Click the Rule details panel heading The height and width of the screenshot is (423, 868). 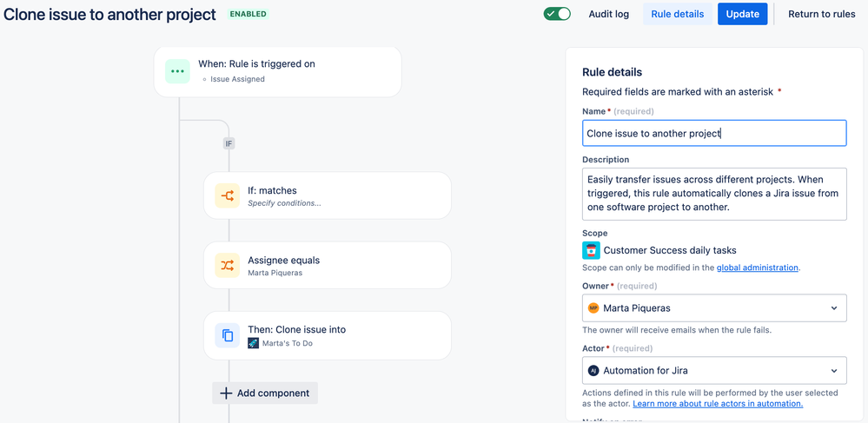[613, 72]
